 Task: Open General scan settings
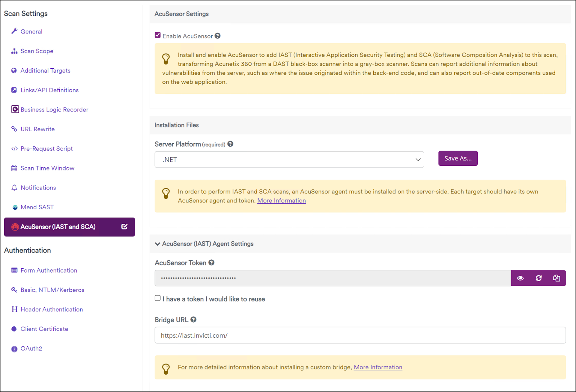[31, 32]
